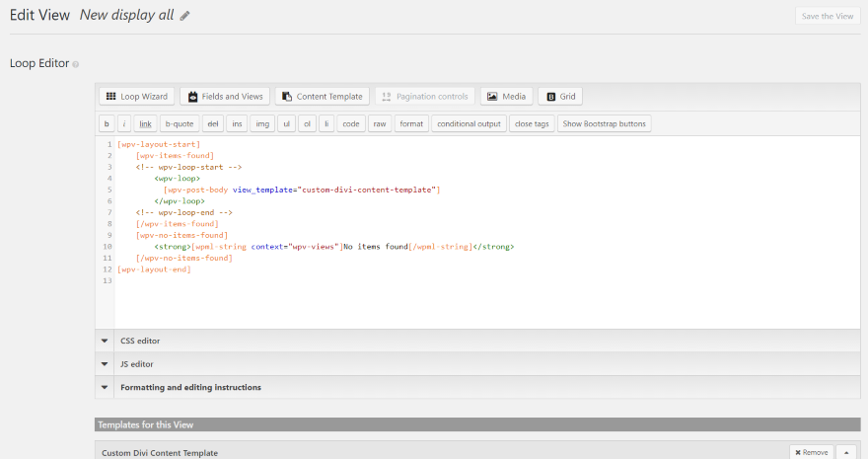Remove the Custom Divi Content Template
Image resolution: width=868 pixels, height=459 pixels.
pos(811,452)
